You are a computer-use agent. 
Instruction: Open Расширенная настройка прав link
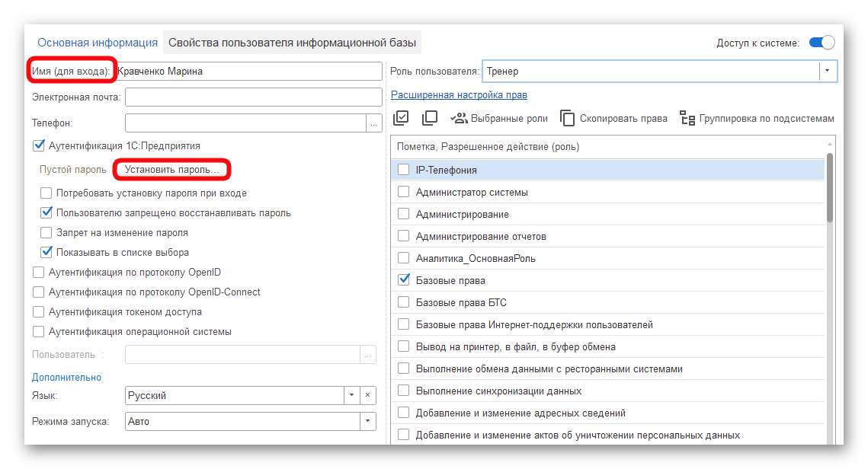(x=459, y=95)
